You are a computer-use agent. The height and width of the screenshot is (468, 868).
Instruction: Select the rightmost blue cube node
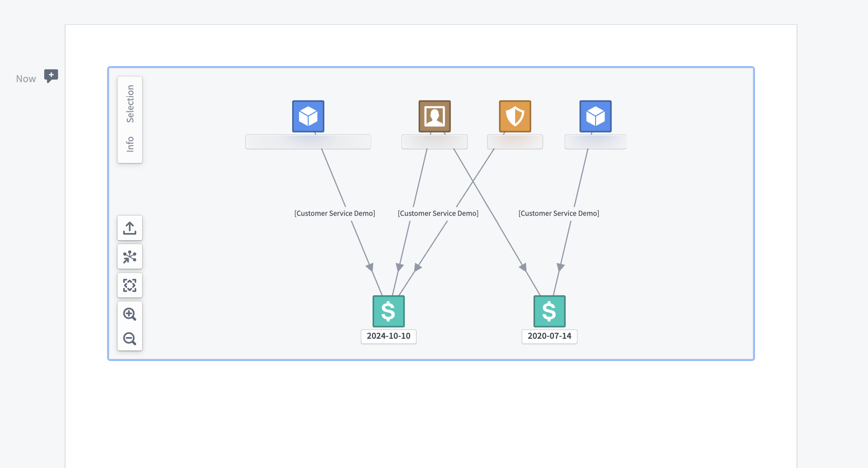(x=595, y=116)
